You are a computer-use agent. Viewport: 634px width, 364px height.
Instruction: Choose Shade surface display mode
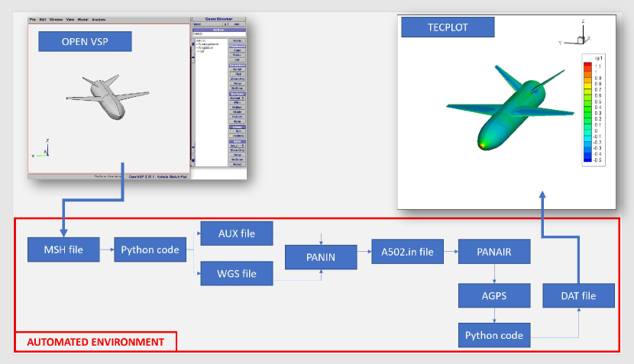(x=237, y=112)
